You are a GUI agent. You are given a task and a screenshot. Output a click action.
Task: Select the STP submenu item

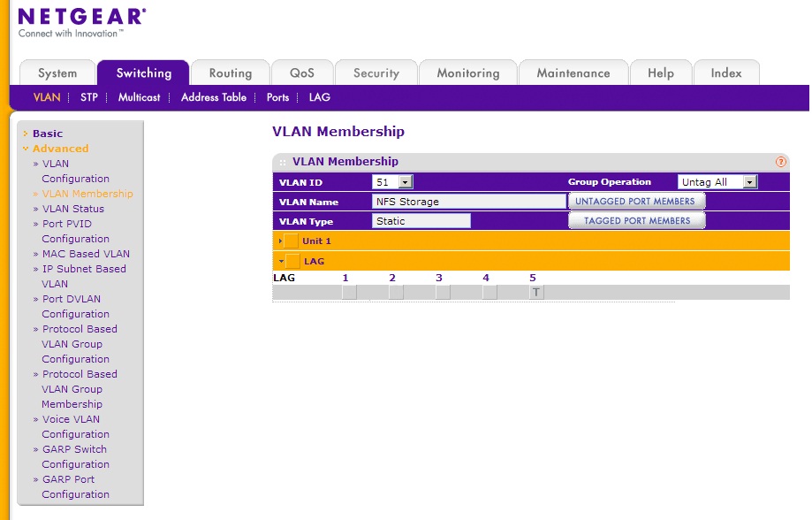88,97
